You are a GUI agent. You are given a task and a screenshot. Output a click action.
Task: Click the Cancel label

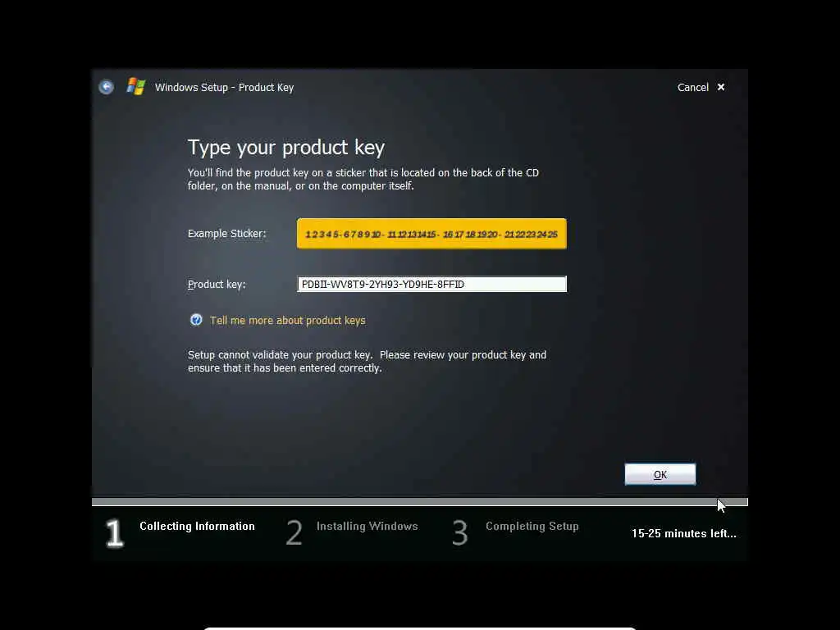[692, 87]
